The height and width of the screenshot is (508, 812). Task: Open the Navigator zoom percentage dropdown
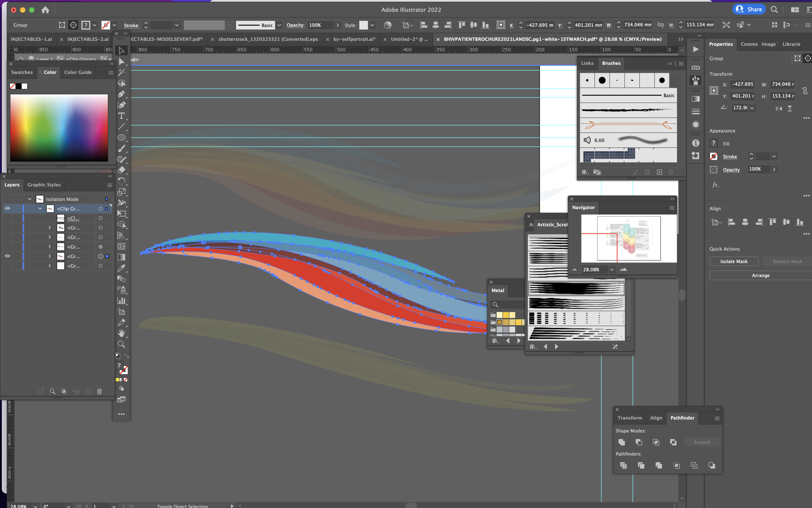coord(612,269)
